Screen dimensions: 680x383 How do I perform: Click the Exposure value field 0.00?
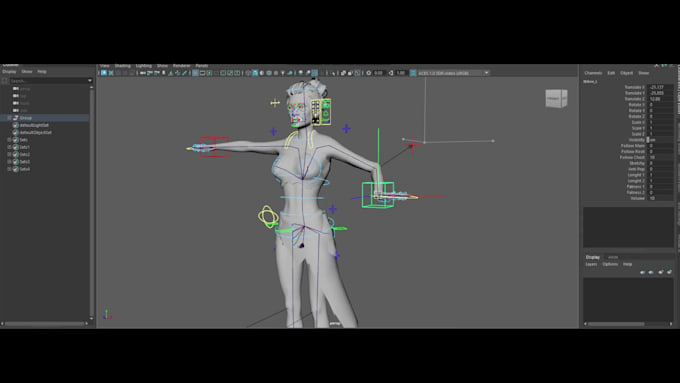pos(379,73)
